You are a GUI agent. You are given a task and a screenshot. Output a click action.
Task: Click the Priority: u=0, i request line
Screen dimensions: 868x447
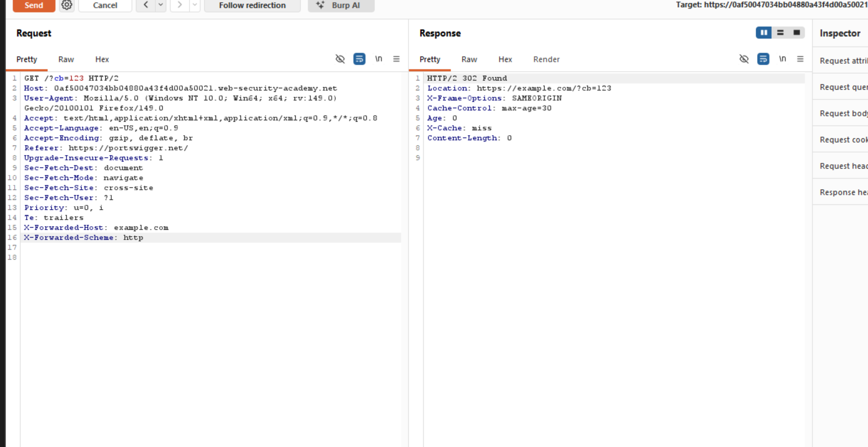[64, 208]
